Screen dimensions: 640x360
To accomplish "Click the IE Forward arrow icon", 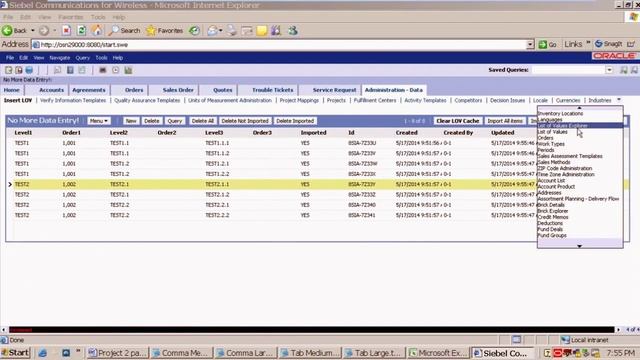I will 44,30.
